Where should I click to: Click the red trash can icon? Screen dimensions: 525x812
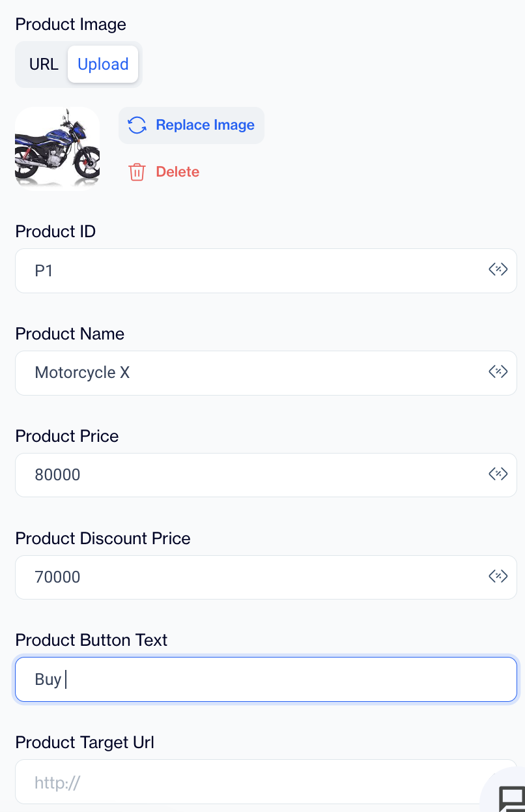tap(137, 172)
